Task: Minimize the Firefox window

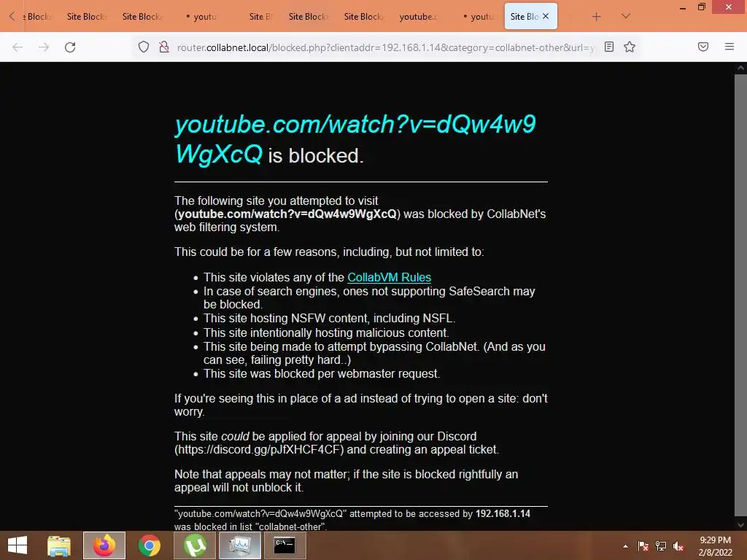Action: pyautogui.click(x=682, y=7)
